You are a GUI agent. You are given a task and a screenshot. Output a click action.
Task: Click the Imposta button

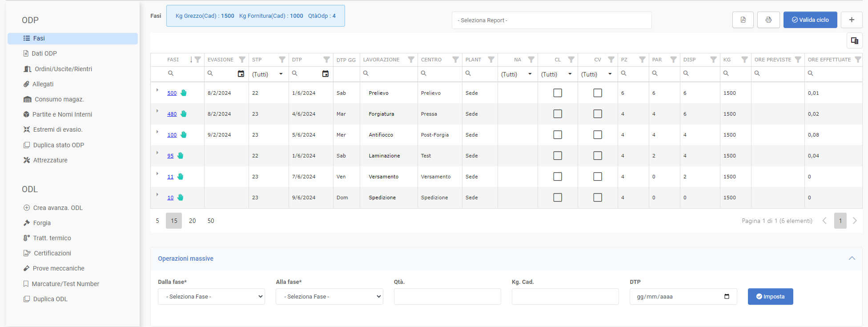770,297
